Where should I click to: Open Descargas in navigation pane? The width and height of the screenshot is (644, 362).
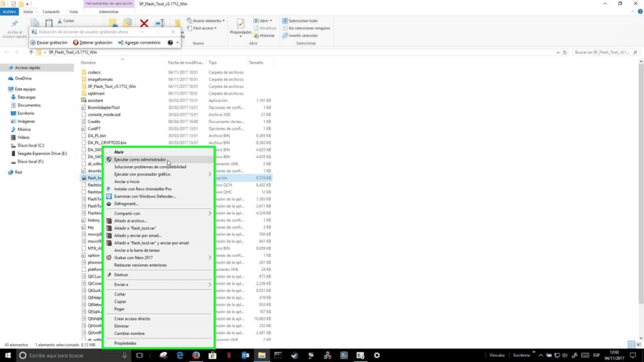coord(26,97)
